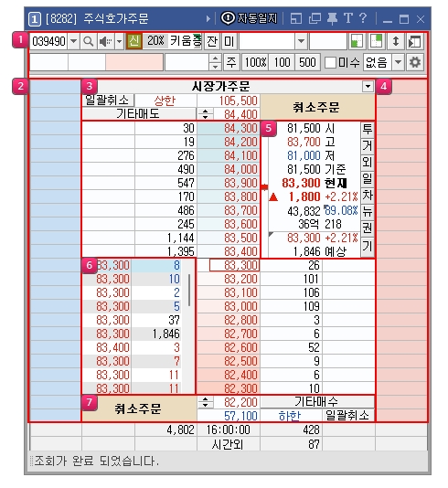The height and width of the screenshot is (488, 448).
Task: Click the 하한 lower limit label
Action: click(x=290, y=416)
